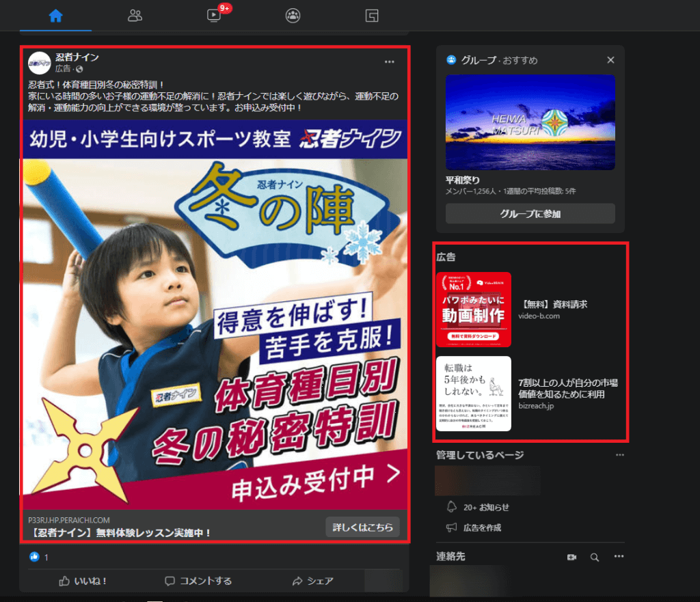The height and width of the screenshot is (602, 700).
Task: Open the Watch video tab
Action: pyautogui.click(x=214, y=16)
